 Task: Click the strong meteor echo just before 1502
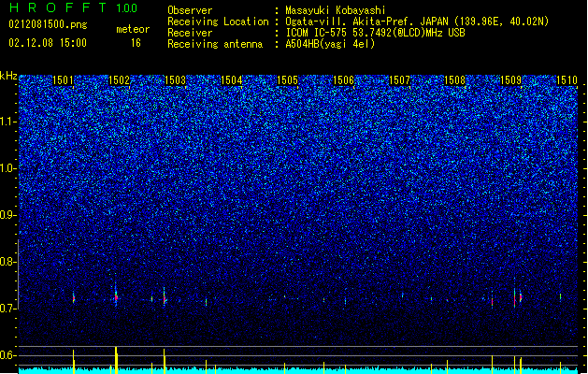pyautogui.click(x=116, y=296)
